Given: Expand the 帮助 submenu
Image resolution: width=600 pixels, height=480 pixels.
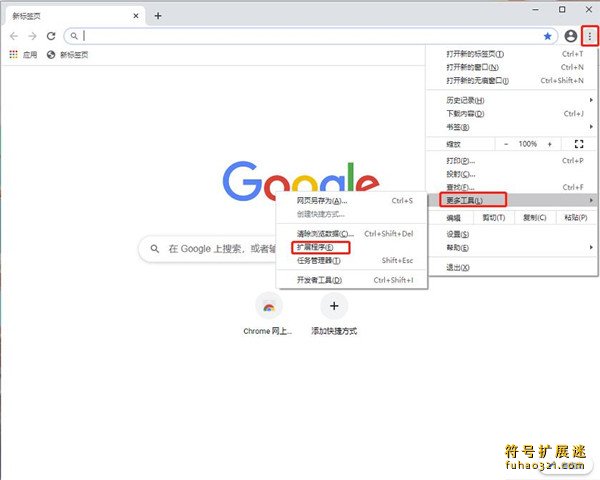Looking at the screenshot, I should point(512,248).
